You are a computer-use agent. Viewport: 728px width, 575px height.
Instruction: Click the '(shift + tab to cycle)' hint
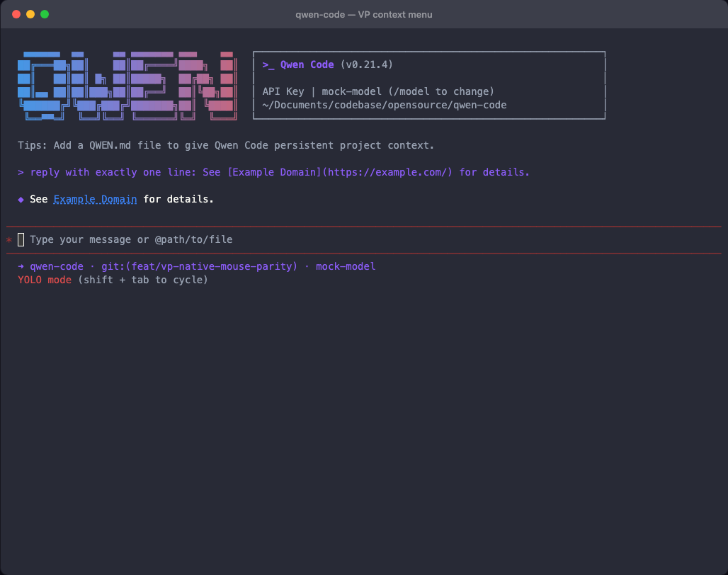coord(143,280)
